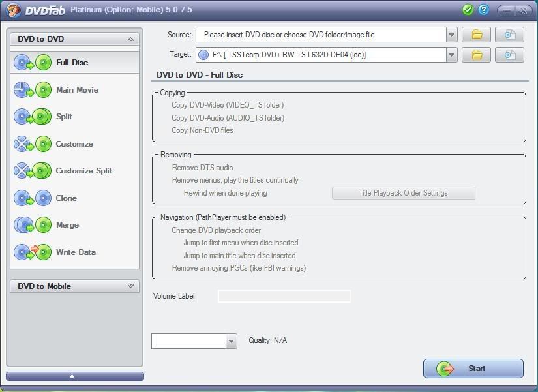Click into the Volume Label field

[x=284, y=296]
